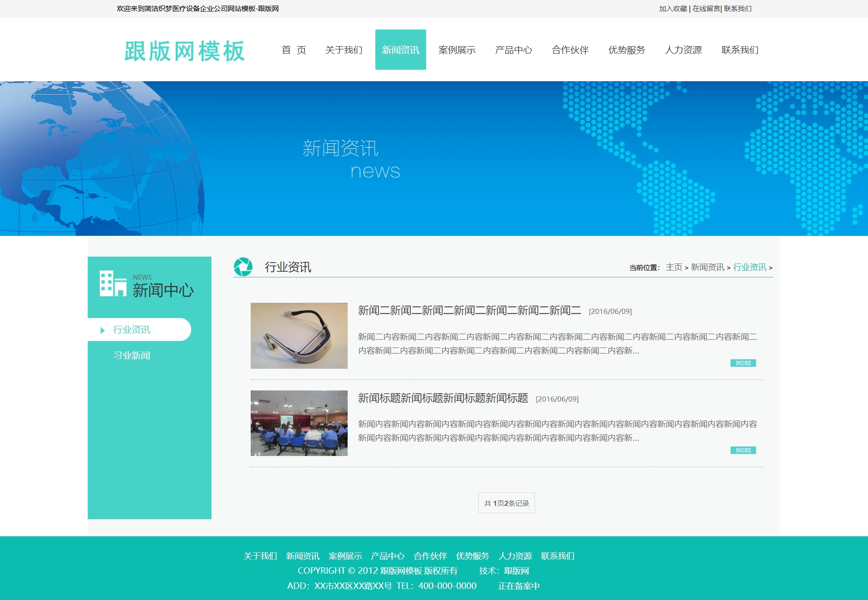Go to 首页 in the main navigation

[294, 50]
